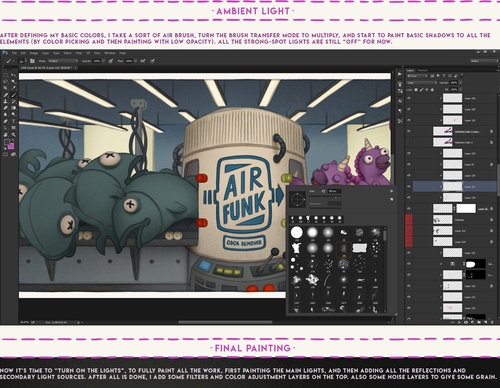Toggle pressure for size button

point(152,61)
